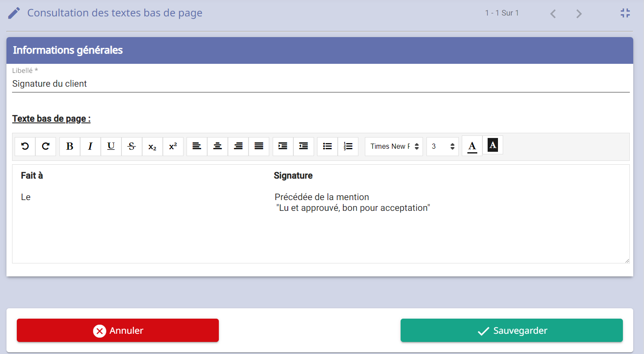Click 'Précédée de la mention' text
Viewport: 644px width, 354px height.
click(x=322, y=197)
